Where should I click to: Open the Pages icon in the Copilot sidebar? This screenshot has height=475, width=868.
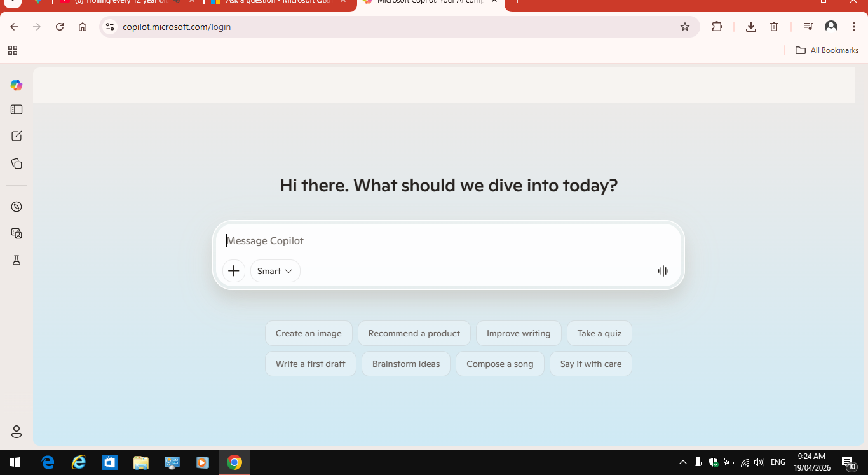pos(17,163)
